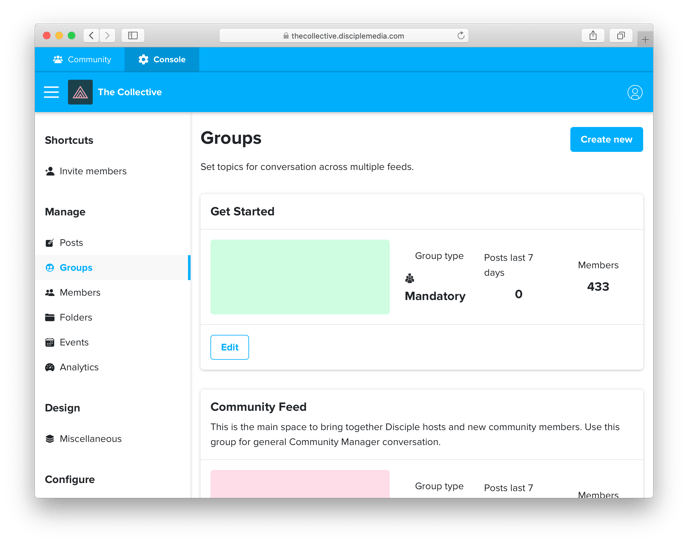Click the Configure section heading
Viewport: 688px width, 544px height.
70,480
